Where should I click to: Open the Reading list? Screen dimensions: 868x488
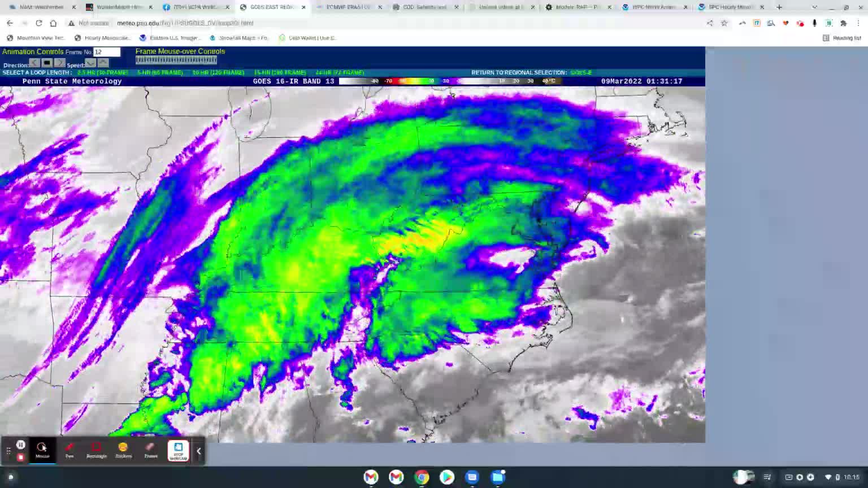point(842,38)
